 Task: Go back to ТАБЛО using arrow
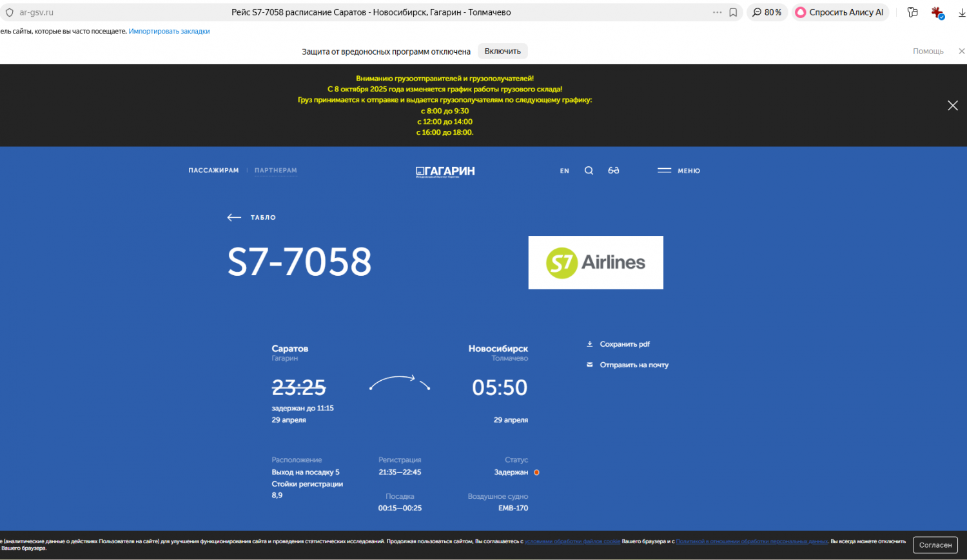pos(234,218)
